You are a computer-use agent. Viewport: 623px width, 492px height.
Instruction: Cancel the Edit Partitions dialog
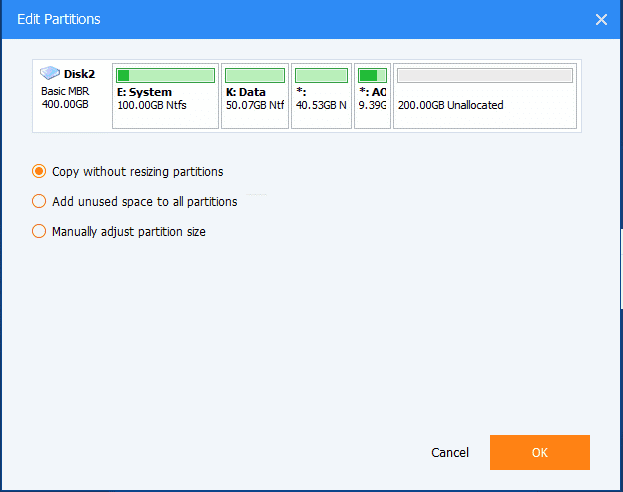450,453
